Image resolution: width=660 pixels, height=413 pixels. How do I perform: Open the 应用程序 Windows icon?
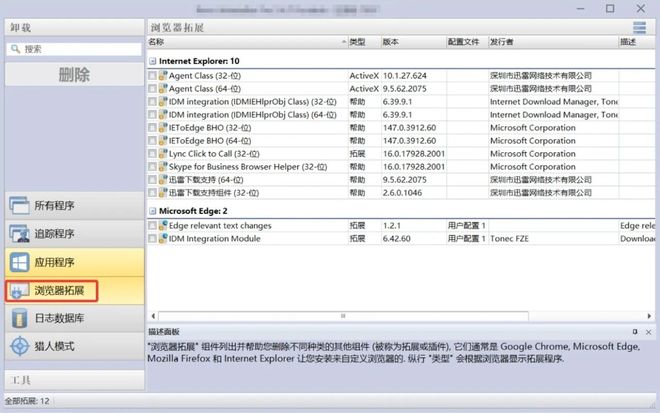(19, 262)
